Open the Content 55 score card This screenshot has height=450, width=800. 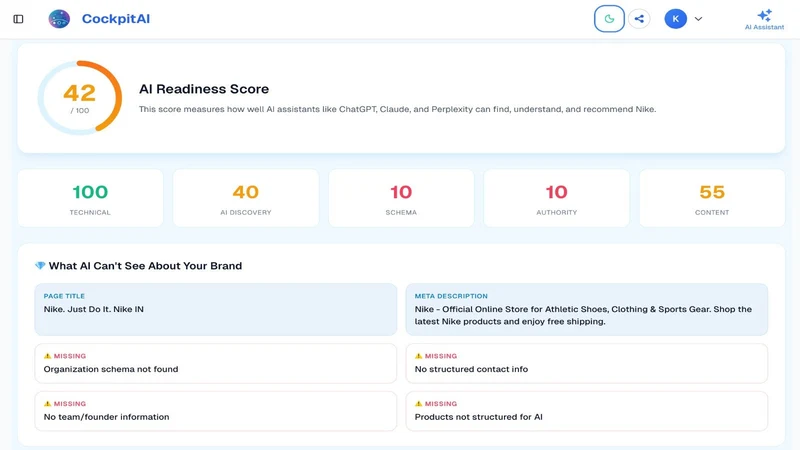(712, 198)
